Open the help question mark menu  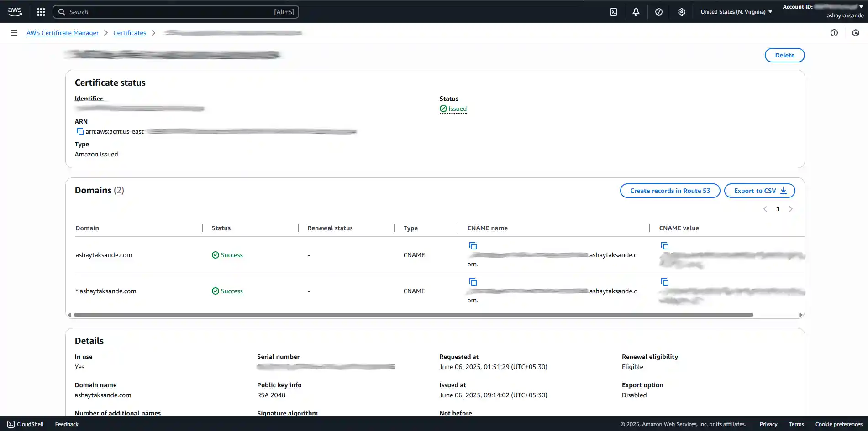pos(659,12)
